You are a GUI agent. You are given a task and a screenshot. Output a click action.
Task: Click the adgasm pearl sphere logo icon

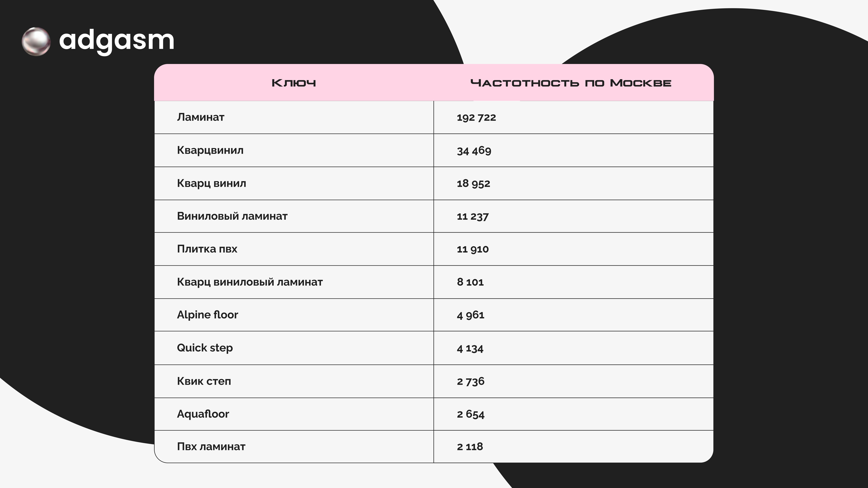(x=36, y=41)
